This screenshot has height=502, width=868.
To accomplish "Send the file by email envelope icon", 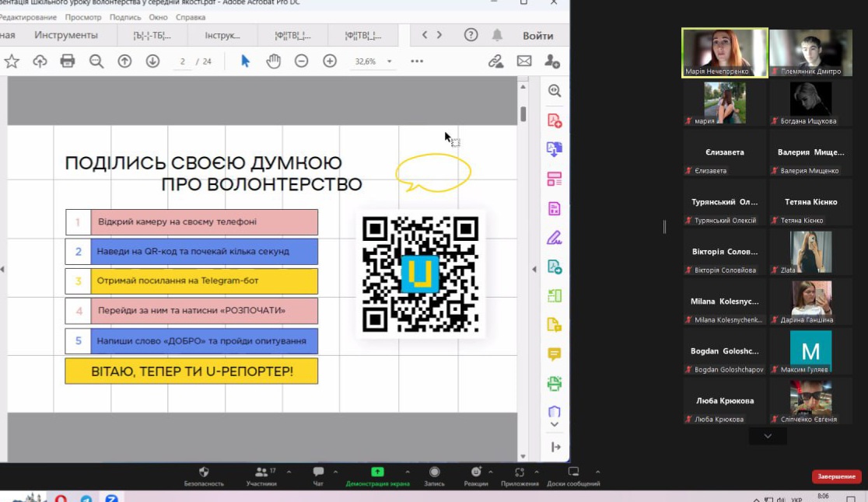I will 524,61.
